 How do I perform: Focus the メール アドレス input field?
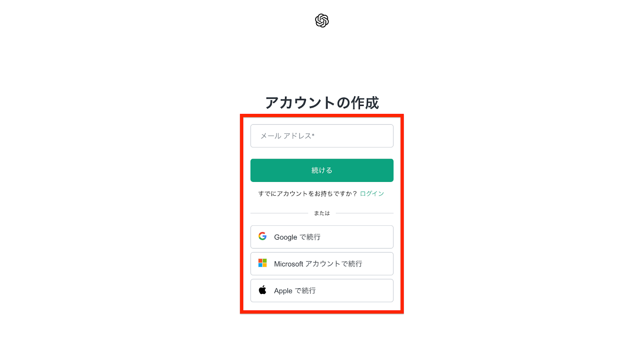(x=322, y=136)
